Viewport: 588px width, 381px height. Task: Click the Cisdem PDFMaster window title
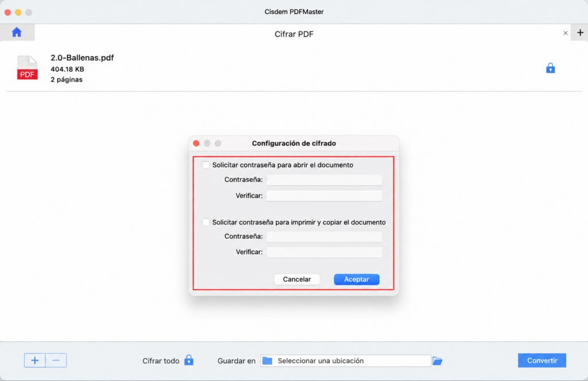coord(294,11)
